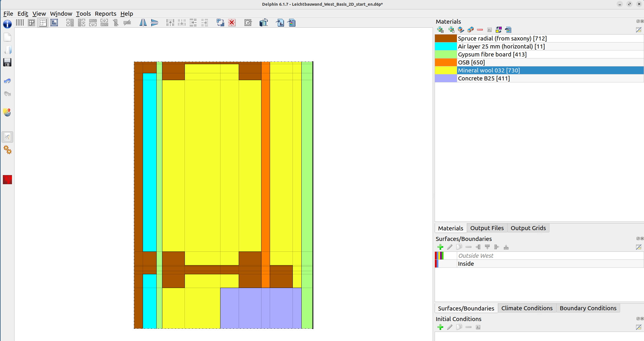Close the Surfaces/Boundaries panel
This screenshot has width=644, height=341.
click(x=642, y=239)
